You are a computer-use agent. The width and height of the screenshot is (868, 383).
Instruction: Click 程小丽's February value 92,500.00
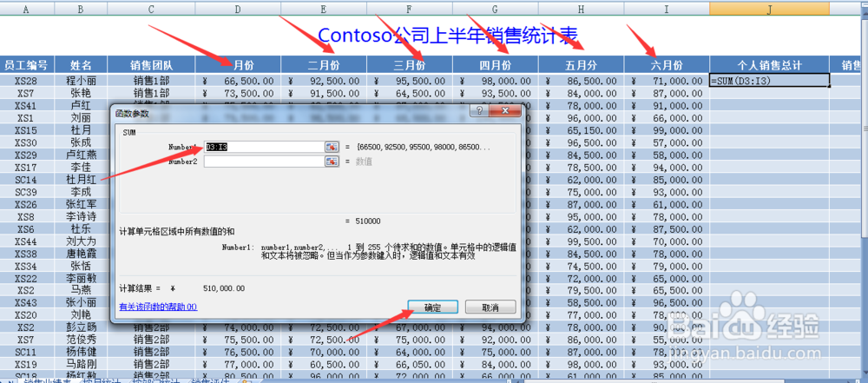click(x=323, y=81)
